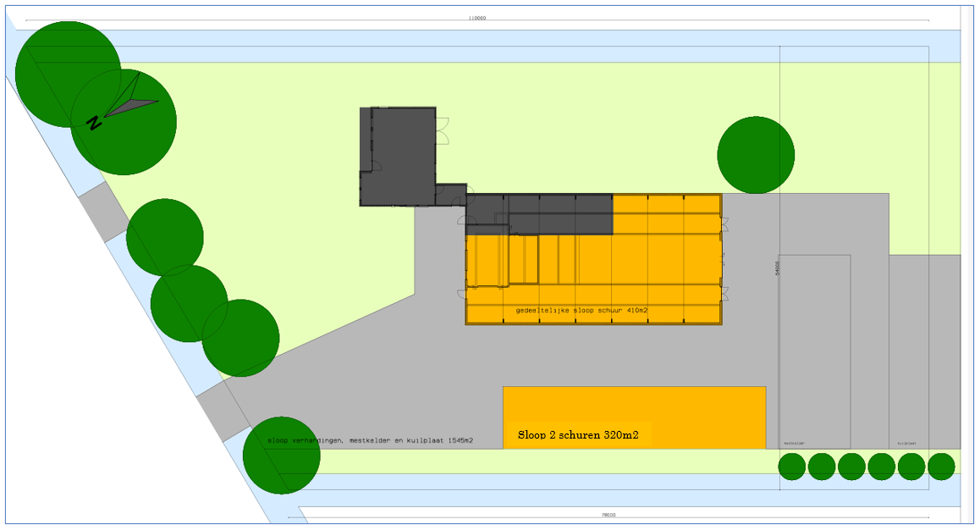Select the orange rectangle of the two barns
Viewport: 980px width, 530px height.
(x=635, y=417)
